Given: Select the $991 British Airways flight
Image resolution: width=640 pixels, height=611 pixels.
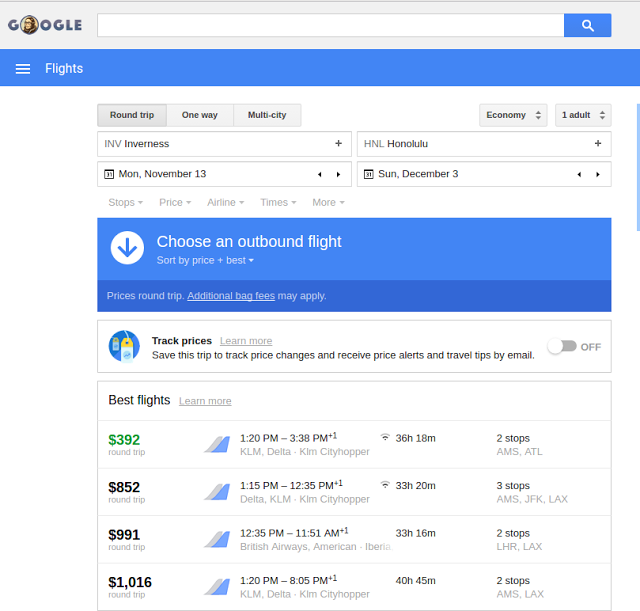Looking at the screenshot, I should [x=354, y=539].
